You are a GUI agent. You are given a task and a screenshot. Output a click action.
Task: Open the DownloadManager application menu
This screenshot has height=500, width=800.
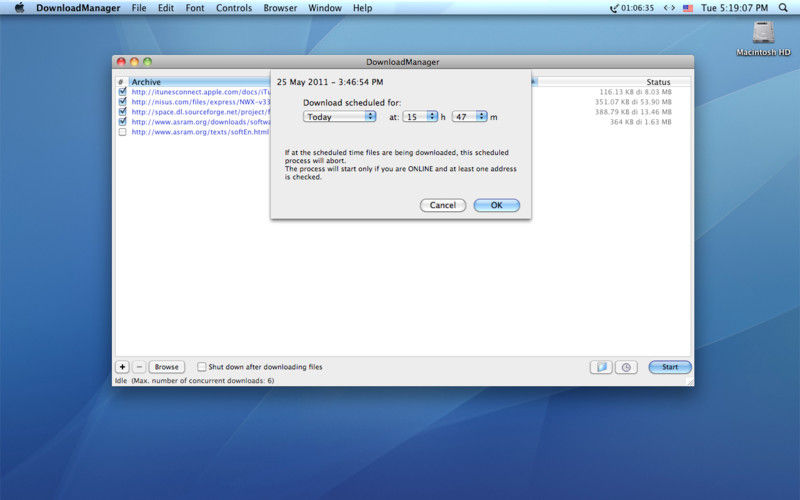click(78, 8)
